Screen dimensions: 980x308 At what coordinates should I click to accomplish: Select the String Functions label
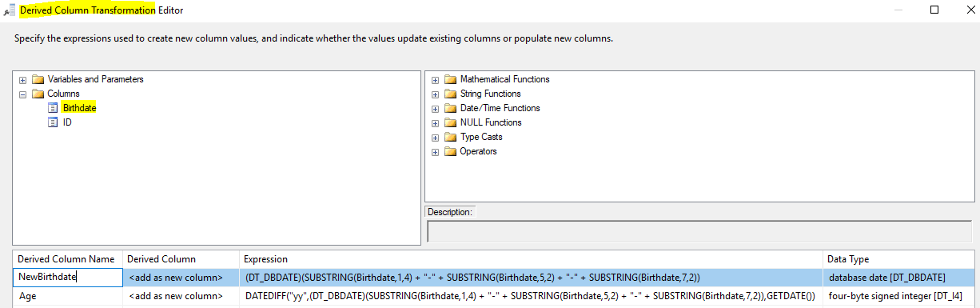pos(490,94)
